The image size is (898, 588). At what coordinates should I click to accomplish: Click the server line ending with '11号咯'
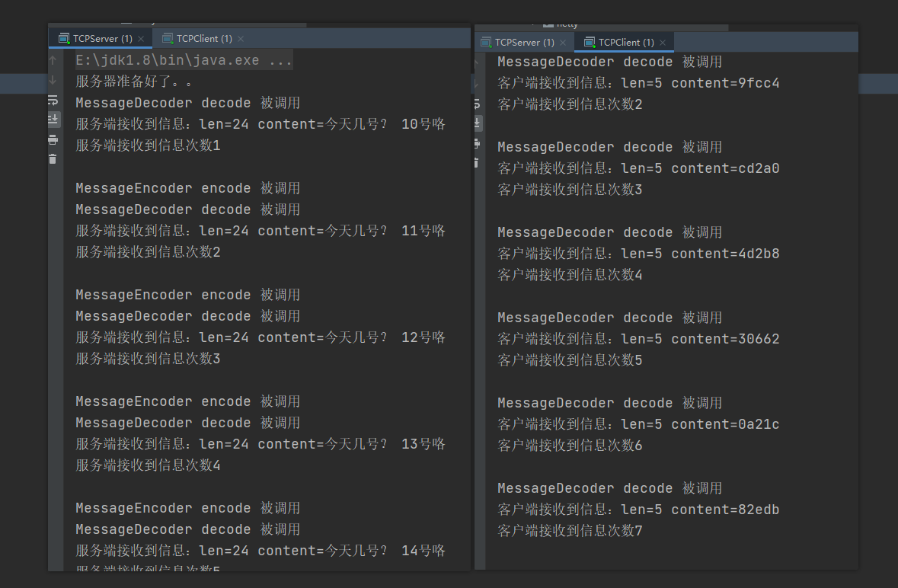pyautogui.click(x=260, y=231)
